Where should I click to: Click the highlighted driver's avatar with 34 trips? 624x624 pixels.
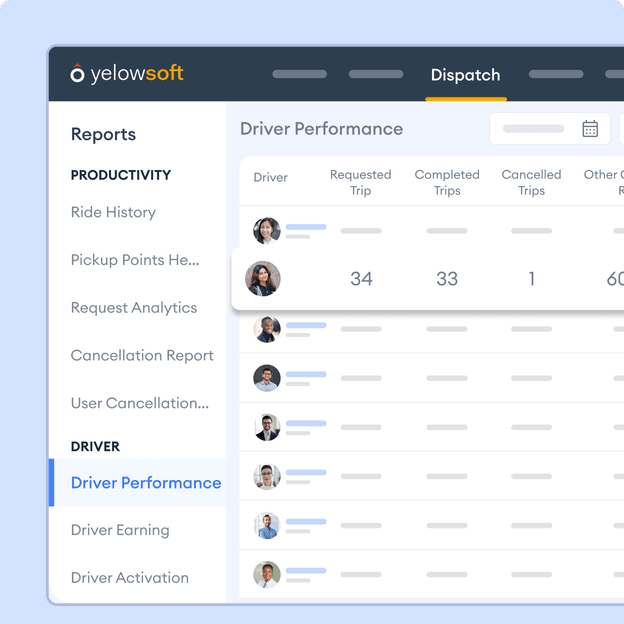pos(263,279)
